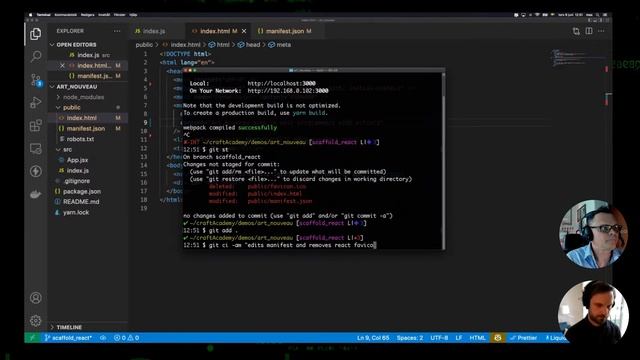Viewport: 640px width, 360px height.
Task: Open the Explorer view in activity bar
Action: [x=36, y=34]
